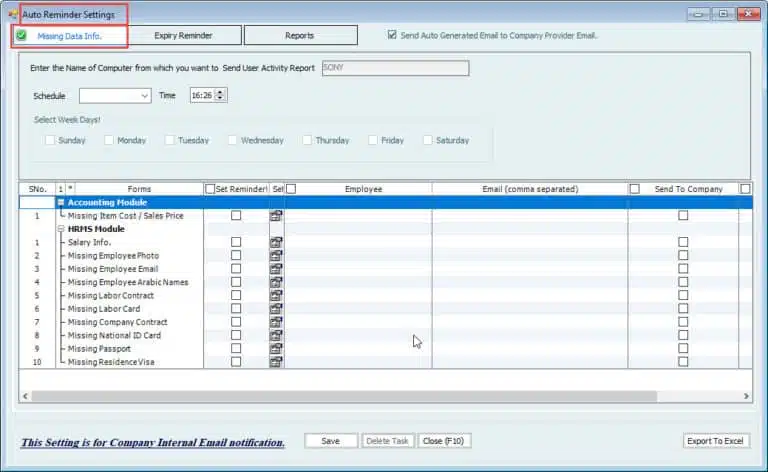Enable Set Reminder for Missing Employee Email

coord(236,269)
